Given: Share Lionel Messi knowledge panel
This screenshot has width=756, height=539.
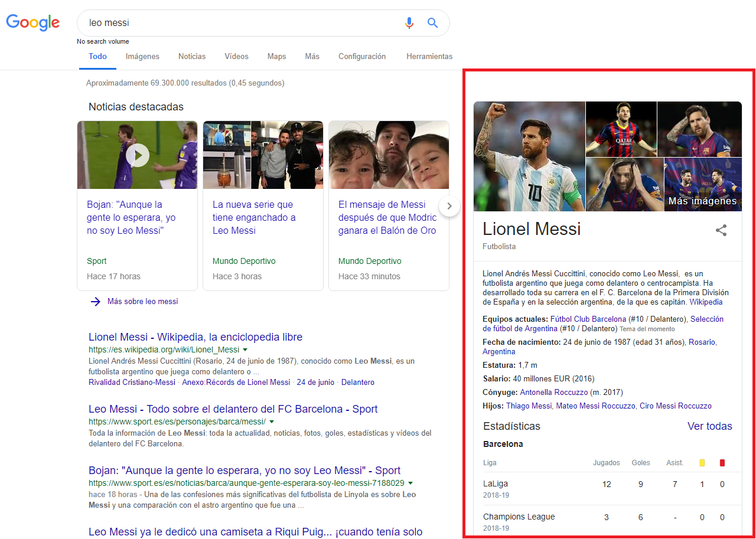Looking at the screenshot, I should [x=721, y=230].
